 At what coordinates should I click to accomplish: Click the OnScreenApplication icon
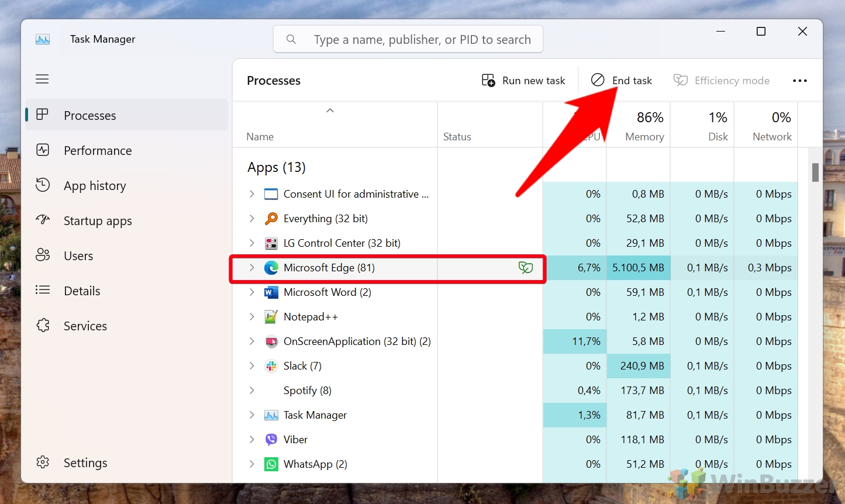click(271, 341)
